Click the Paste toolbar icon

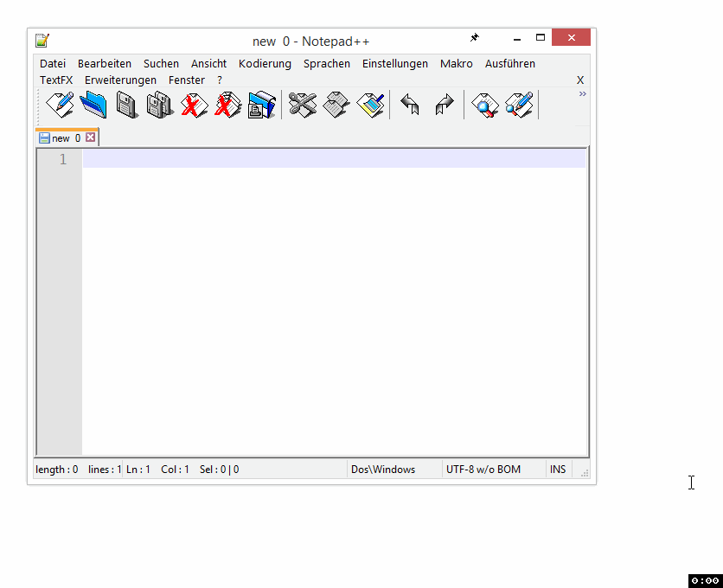pos(371,105)
